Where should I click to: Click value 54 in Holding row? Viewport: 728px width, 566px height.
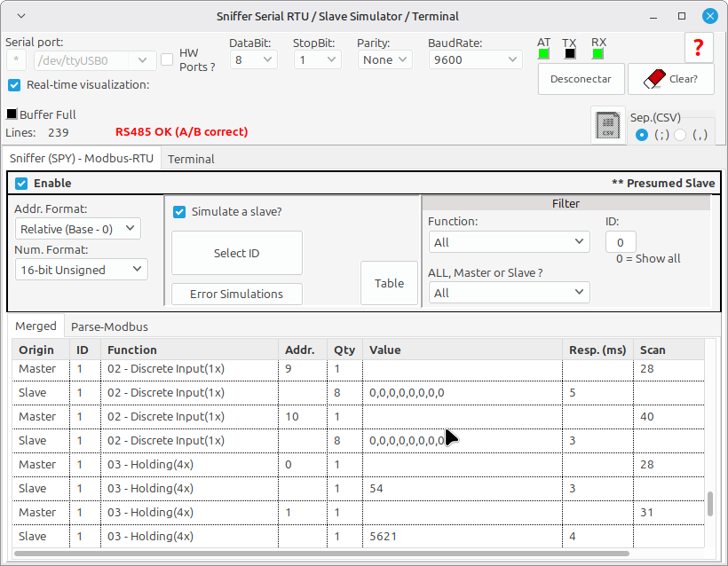pyautogui.click(x=376, y=489)
